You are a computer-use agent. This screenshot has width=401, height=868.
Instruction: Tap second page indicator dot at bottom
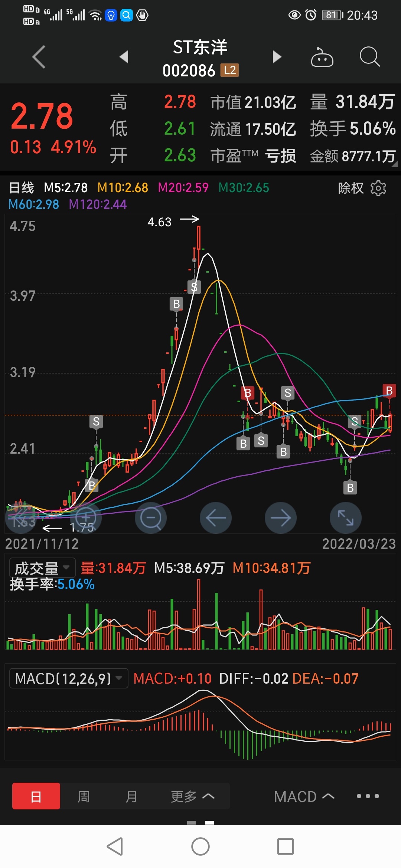click(x=209, y=822)
